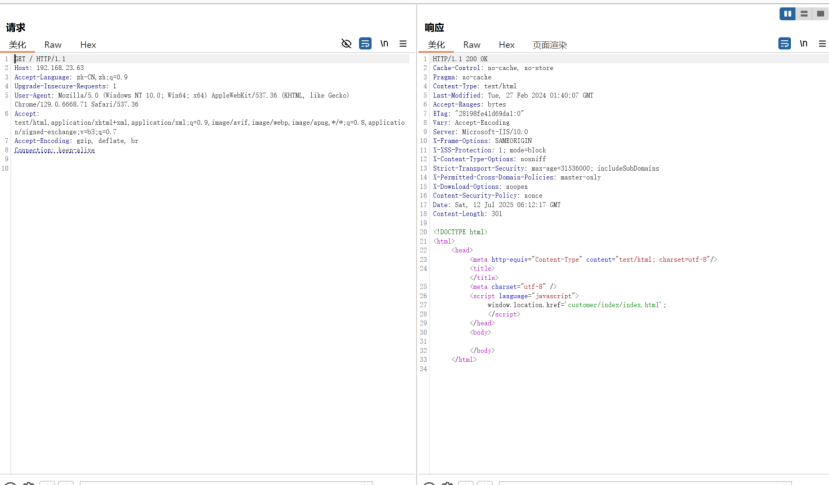Image resolution: width=829 pixels, height=485 pixels.
Task: Switch to request 美化 tab
Action: (x=17, y=44)
